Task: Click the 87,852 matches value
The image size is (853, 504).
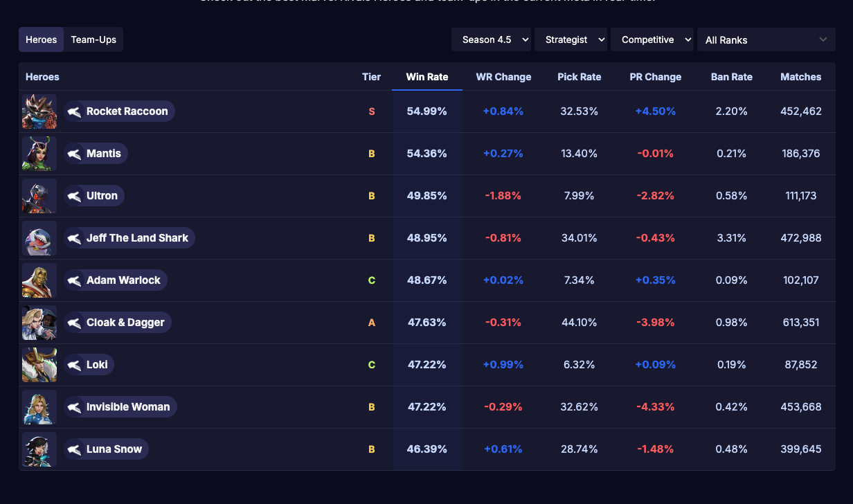Action: tap(801, 365)
